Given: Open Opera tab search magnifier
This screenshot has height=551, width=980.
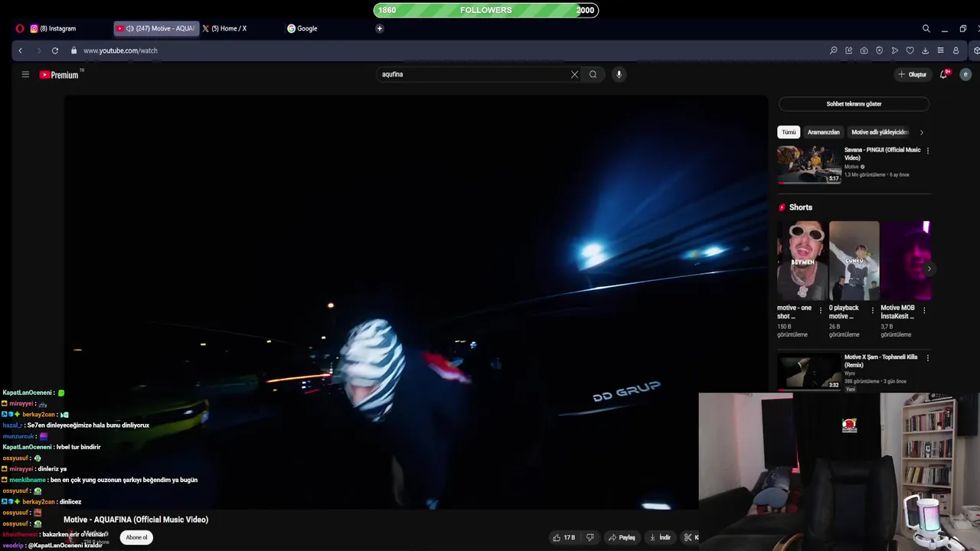Looking at the screenshot, I should click(x=926, y=28).
